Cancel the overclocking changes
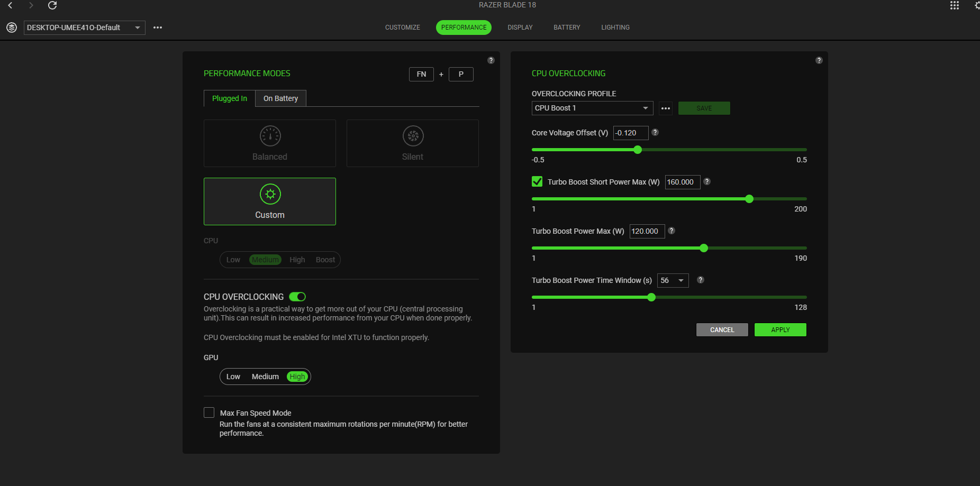The width and height of the screenshot is (980, 486). (x=722, y=330)
